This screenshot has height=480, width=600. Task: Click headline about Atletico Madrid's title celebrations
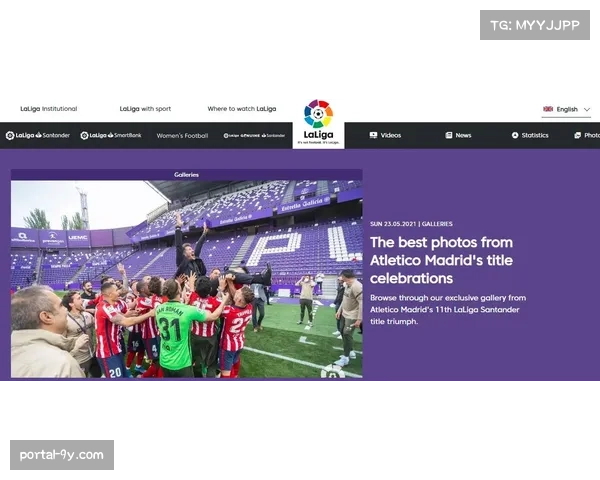pos(441,260)
